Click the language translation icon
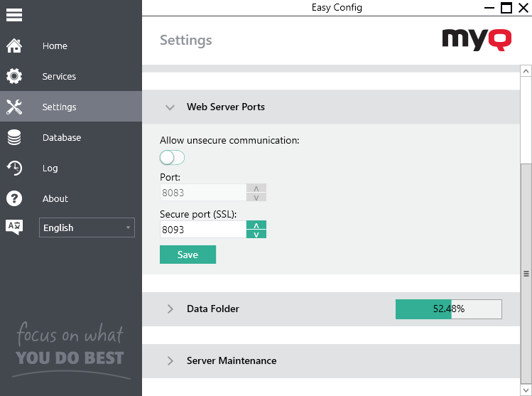This screenshot has width=532, height=396. tap(14, 228)
